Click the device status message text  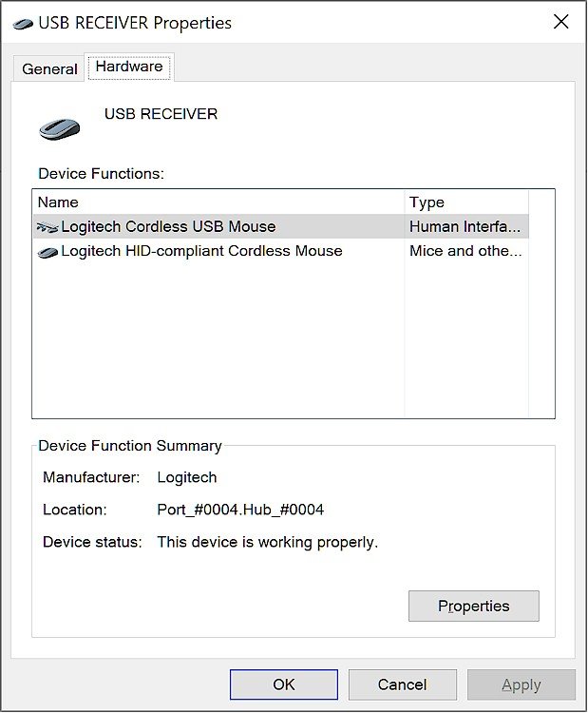pos(267,543)
